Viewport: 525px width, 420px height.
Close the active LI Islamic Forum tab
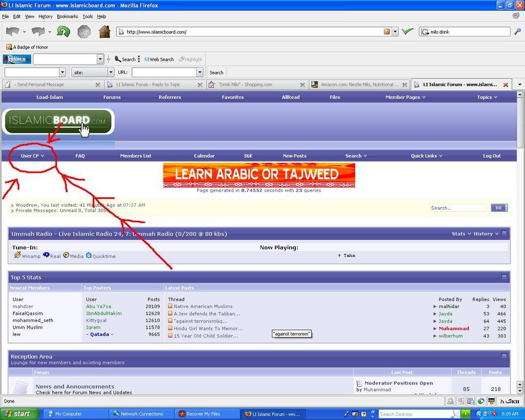[x=506, y=85]
